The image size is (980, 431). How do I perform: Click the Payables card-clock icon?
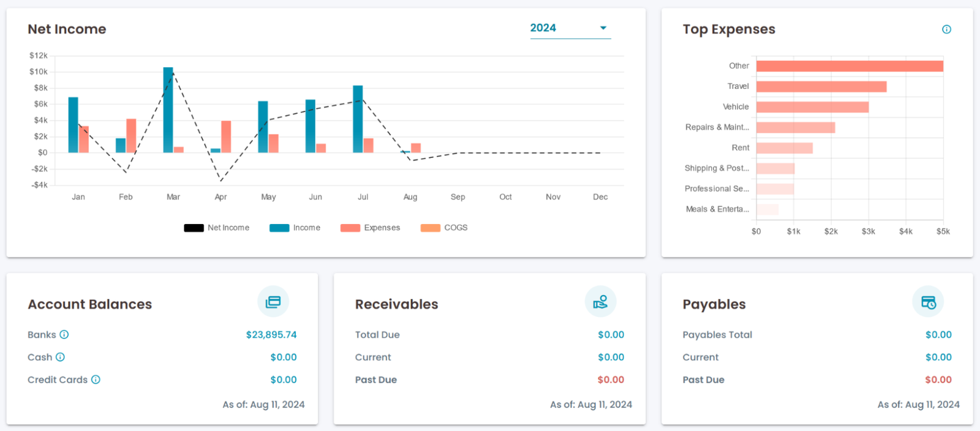coord(928,302)
